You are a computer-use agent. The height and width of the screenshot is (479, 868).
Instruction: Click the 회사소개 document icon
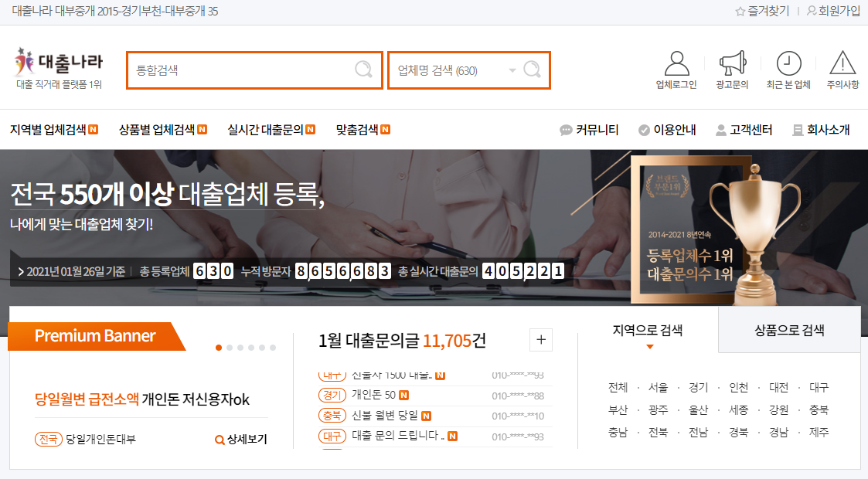click(798, 130)
